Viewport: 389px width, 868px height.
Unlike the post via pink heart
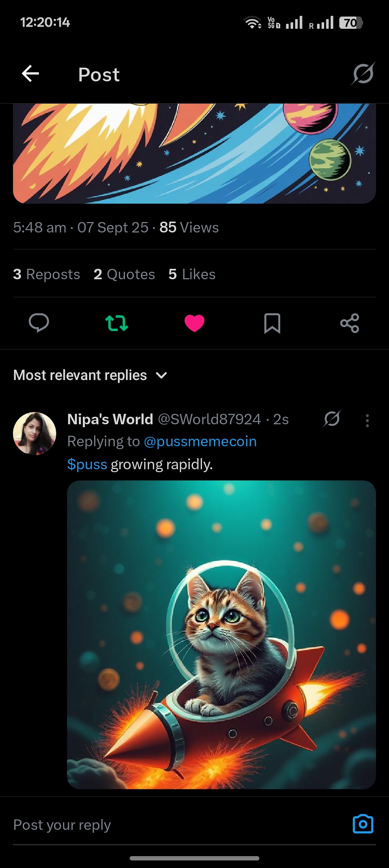[x=194, y=323]
